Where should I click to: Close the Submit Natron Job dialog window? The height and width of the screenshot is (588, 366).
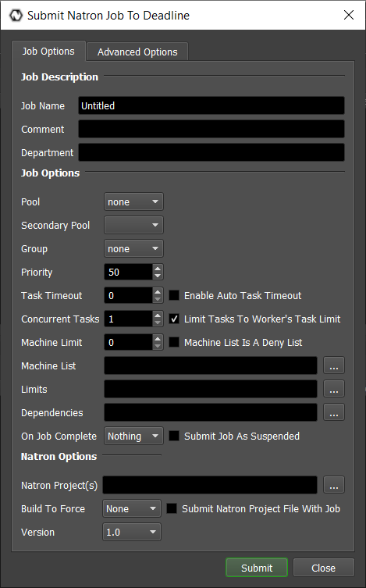pyautogui.click(x=349, y=15)
